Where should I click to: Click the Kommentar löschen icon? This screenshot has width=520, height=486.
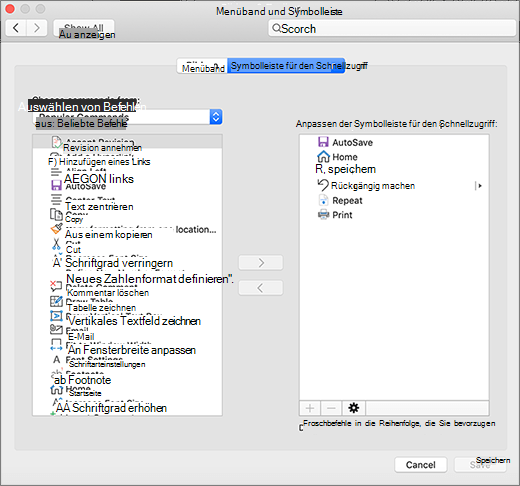tap(56, 286)
